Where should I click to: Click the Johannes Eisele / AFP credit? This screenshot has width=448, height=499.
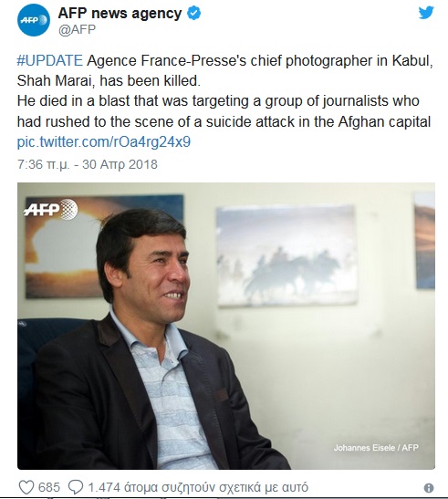coord(376,448)
